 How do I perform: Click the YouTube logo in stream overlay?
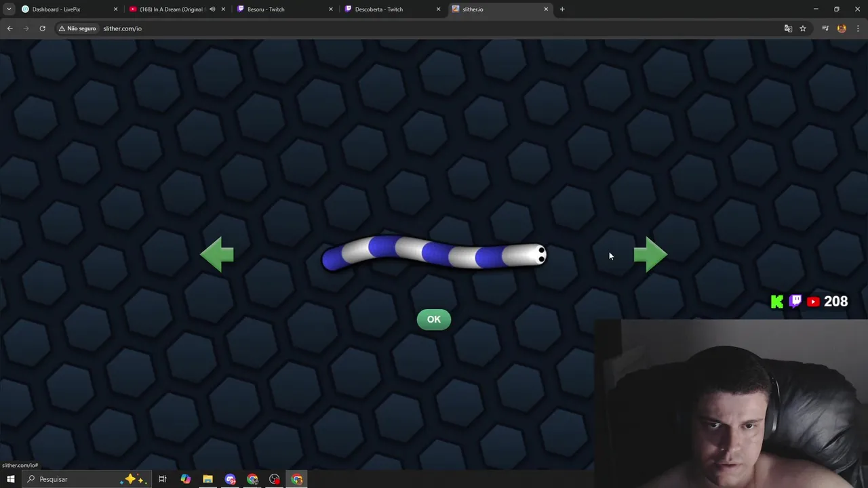[813, 302]
